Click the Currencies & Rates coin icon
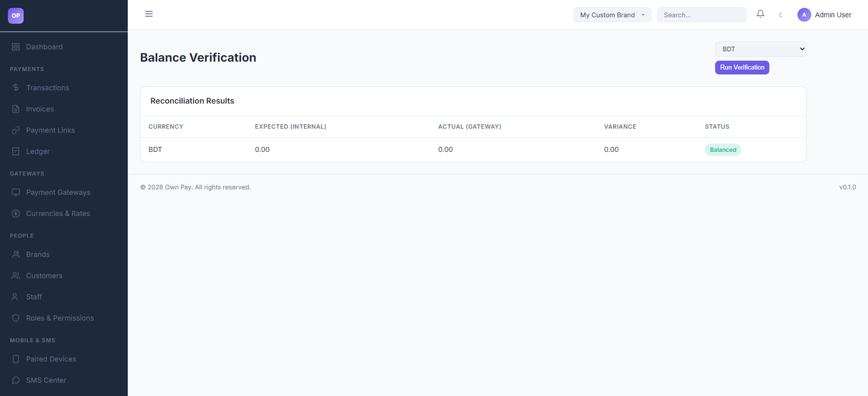 click(16, 214)
